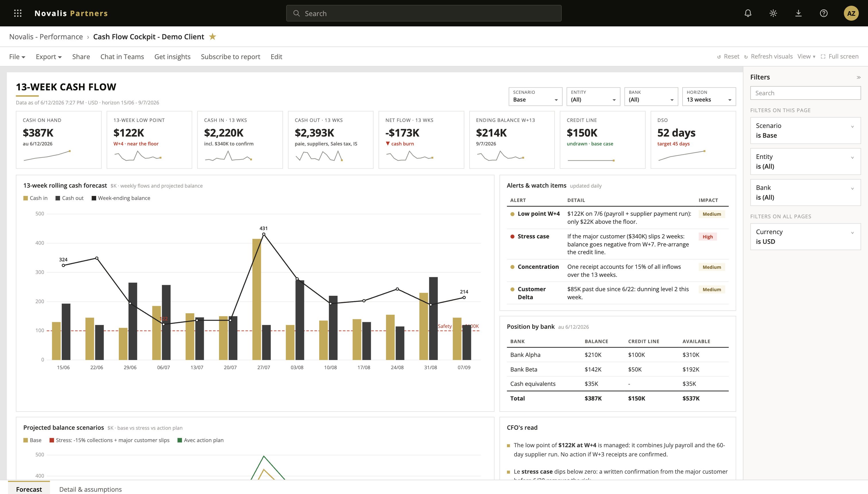Toggle the Week-ending balance legend swatch

[x=94, y=198]
